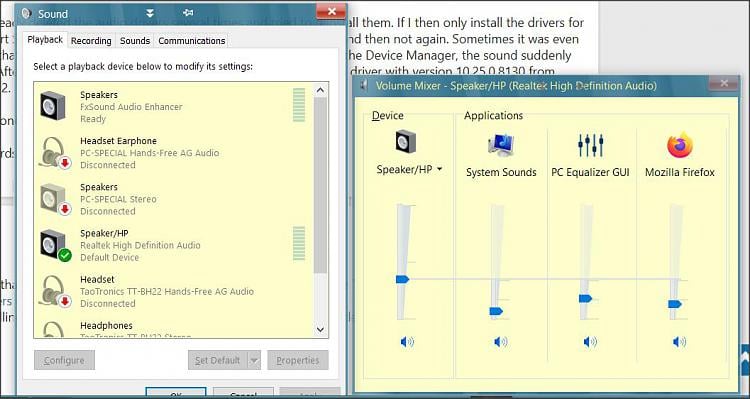Click the device list scroll up arrow

(320, 89)
